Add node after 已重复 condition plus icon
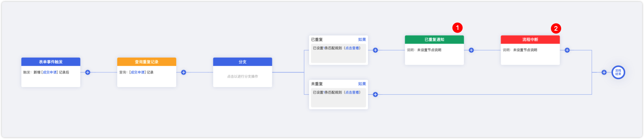Viewport: 644px width, 139px height. (376, 50)
